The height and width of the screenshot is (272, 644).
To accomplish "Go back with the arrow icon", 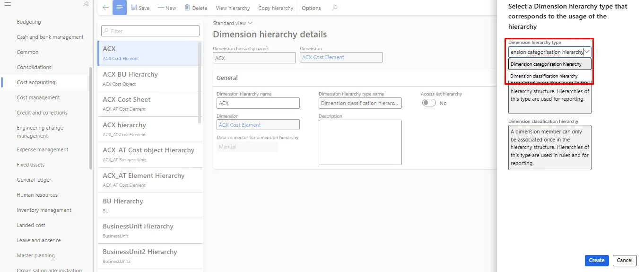I will pyautogui.click(x=105, y=8).
